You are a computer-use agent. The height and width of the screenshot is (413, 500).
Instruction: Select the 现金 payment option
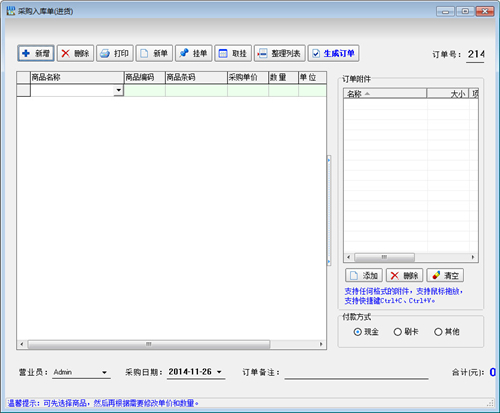[x=366, y=332]
